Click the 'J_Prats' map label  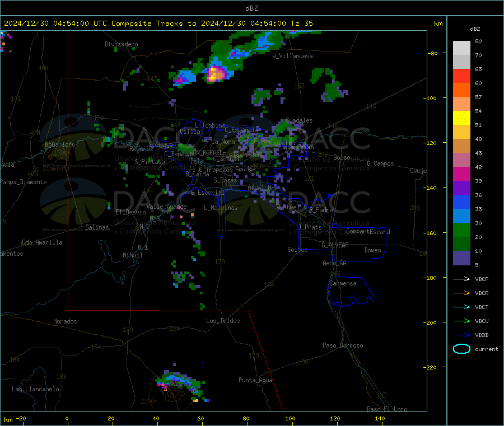[x=310, y=227]
